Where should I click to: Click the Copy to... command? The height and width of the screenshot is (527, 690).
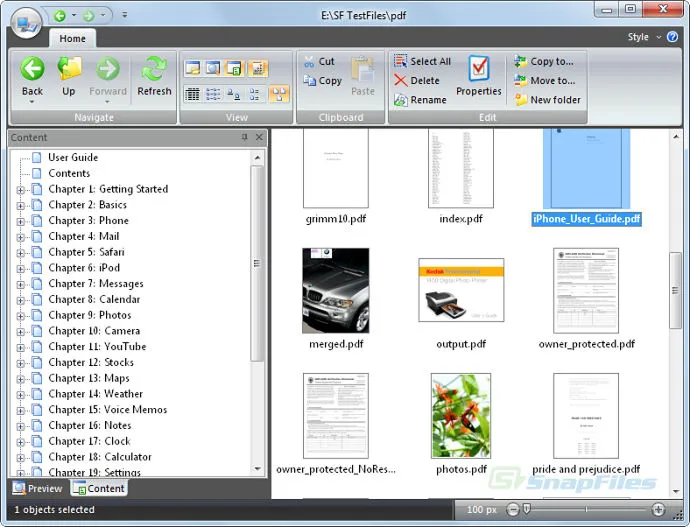(544, 62)
